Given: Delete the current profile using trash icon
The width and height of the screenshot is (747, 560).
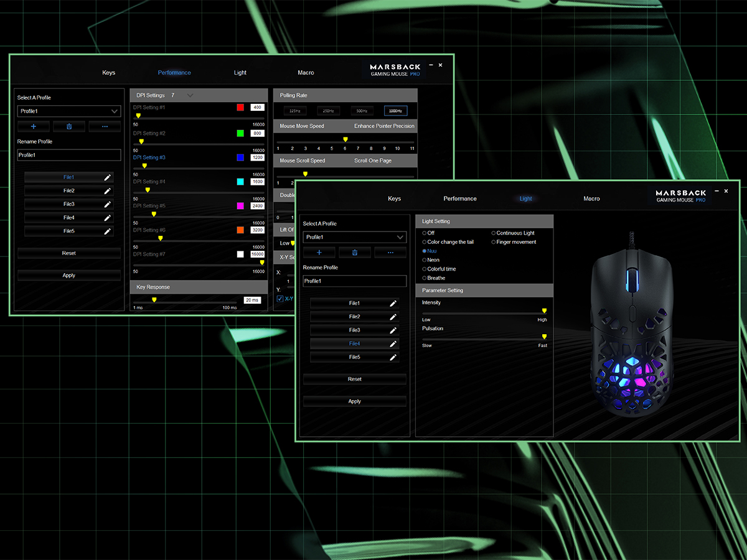Looking at the screenshot, I should coord(68,126).
